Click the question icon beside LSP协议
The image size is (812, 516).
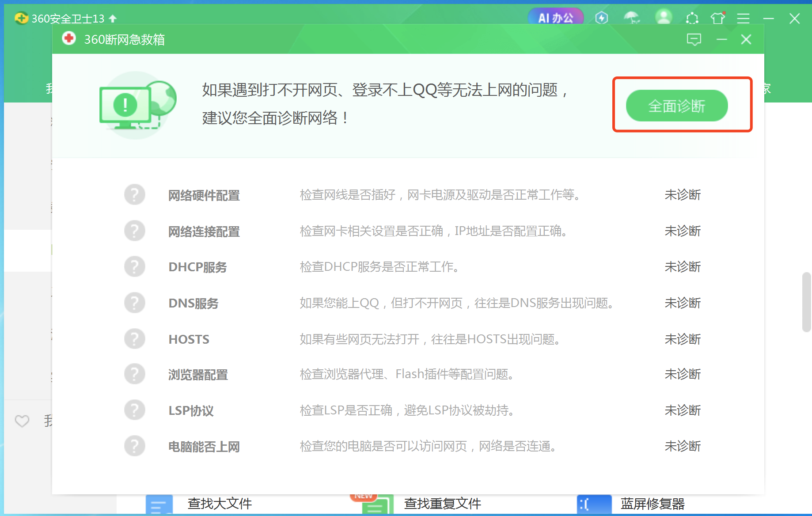click(x=135, y=410)
